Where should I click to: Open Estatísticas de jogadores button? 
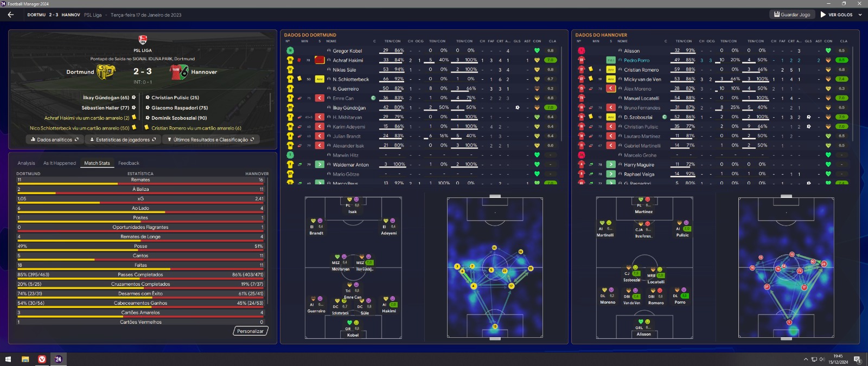click(x=123, y=139)
